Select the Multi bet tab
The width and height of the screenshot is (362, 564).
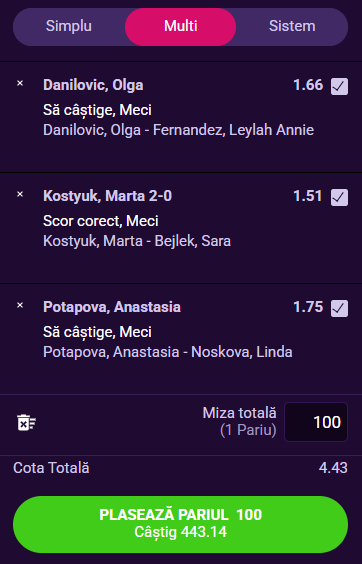[181, 27]
